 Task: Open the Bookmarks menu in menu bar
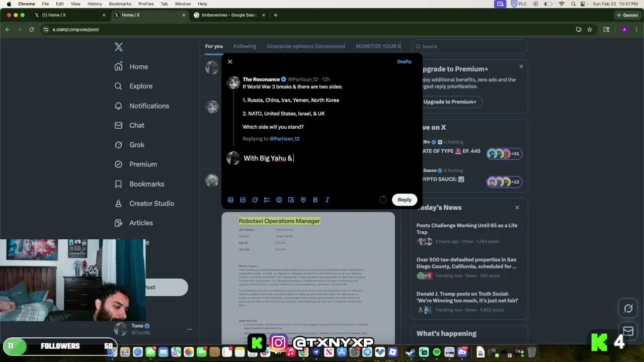tap(120, 4)
